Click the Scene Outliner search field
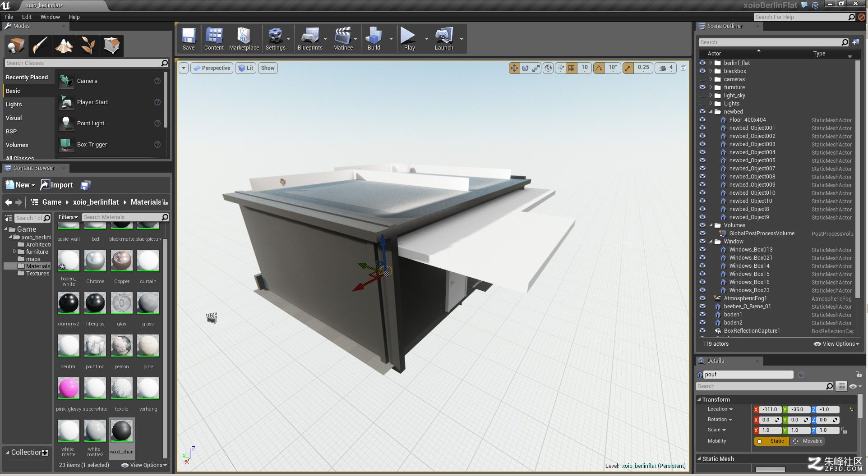The height and width of the screenshot is (476, 868). (773, 42)
